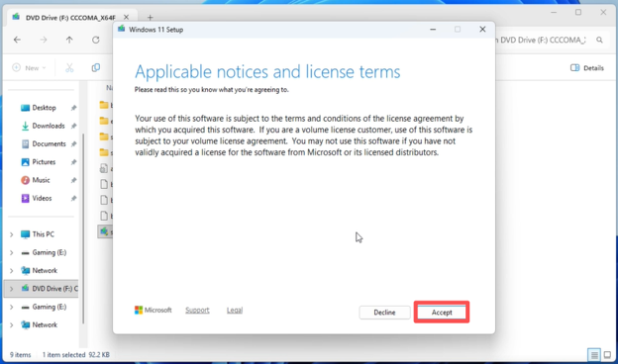Unpin Documents via its pin icon
618x364 pixels.
tap(73, 144)
